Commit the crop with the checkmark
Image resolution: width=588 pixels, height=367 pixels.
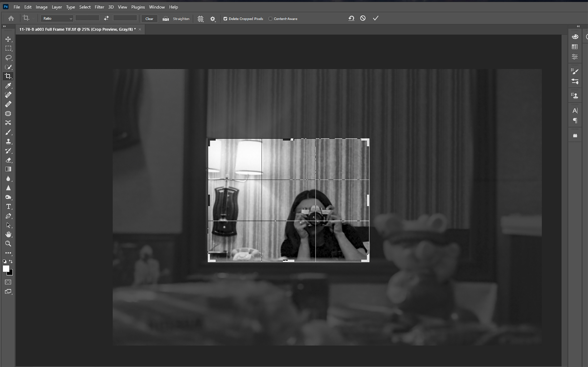coord(375,18)
